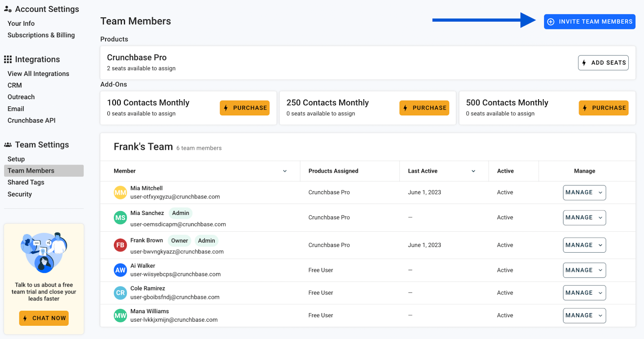The width and height of the screenshot is (644, 339).
Task: Click Cole Ramirez's CR avatar icon
Action: tap(120, 293)
